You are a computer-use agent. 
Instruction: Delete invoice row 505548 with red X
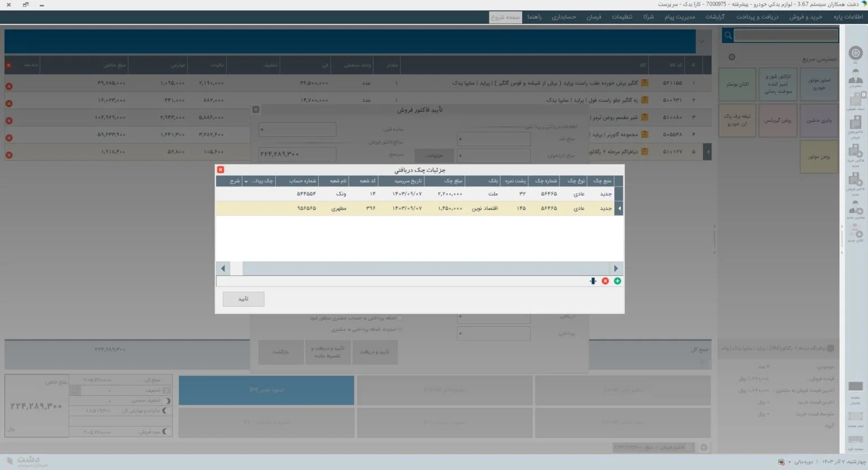point(9,137)
